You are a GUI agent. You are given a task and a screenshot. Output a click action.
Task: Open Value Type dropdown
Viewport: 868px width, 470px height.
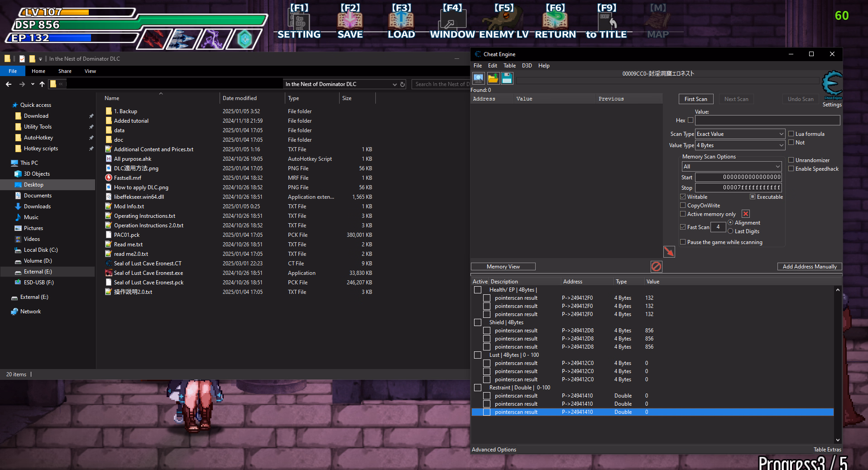tap(740, 145)
